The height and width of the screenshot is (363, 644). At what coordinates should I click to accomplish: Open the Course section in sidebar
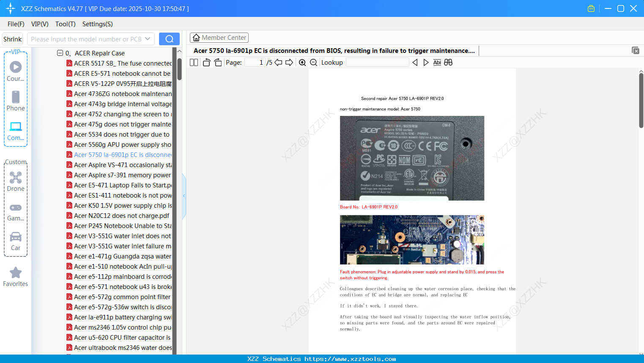click(16, 71)
